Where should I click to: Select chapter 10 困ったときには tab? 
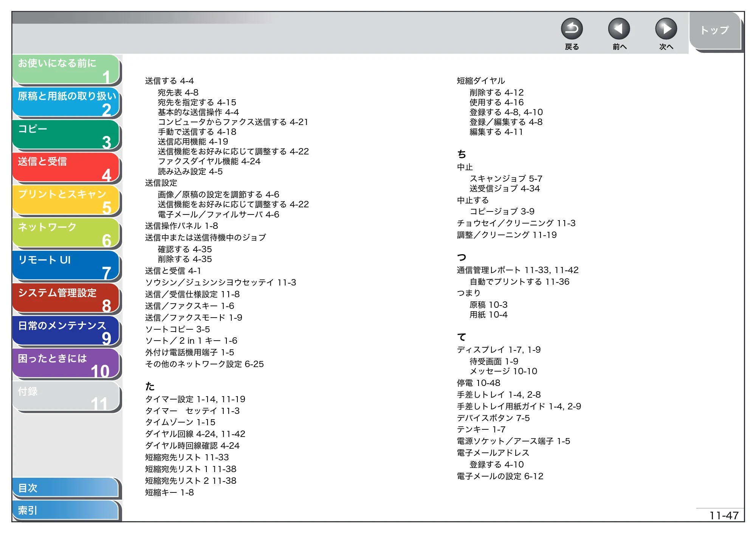pos(66,364)
